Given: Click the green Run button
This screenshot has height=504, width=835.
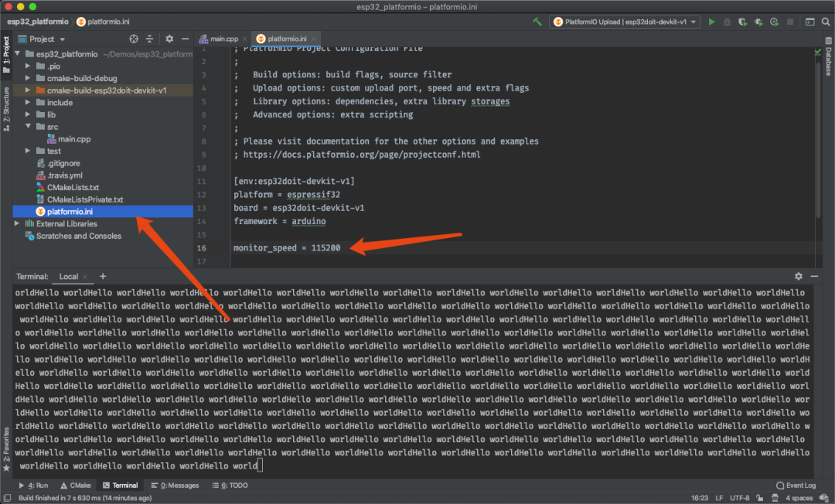Looking at the screenshot, I should [x=711, y=22].
